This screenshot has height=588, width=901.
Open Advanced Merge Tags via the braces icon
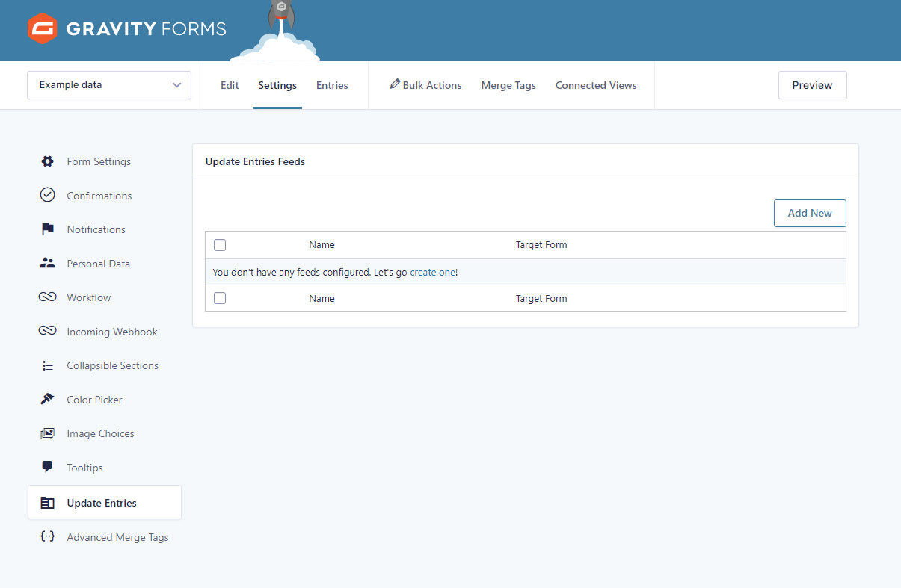47,536
